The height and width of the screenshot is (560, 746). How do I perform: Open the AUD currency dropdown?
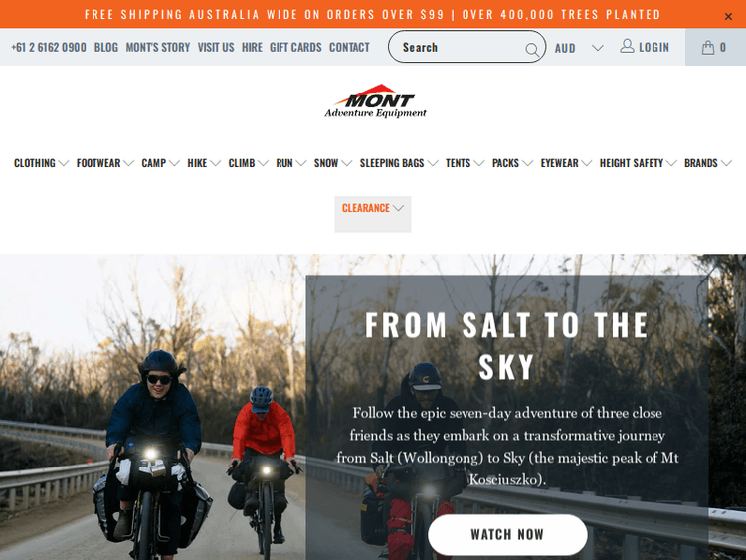(579, 48)
